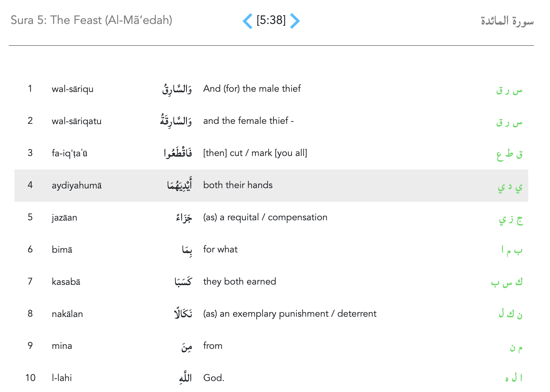Open root ك س ب for kasabā

pos(506,282)
